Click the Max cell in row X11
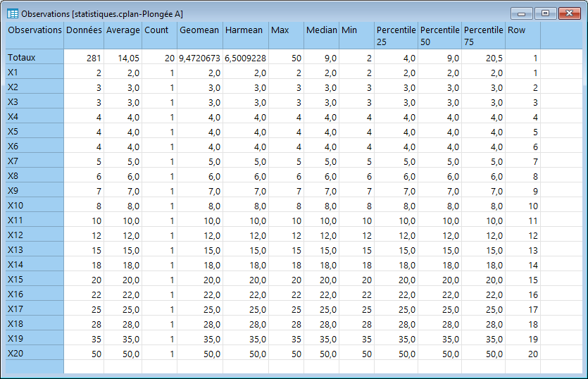The image size is (588, 379). (x=286, y=220)
